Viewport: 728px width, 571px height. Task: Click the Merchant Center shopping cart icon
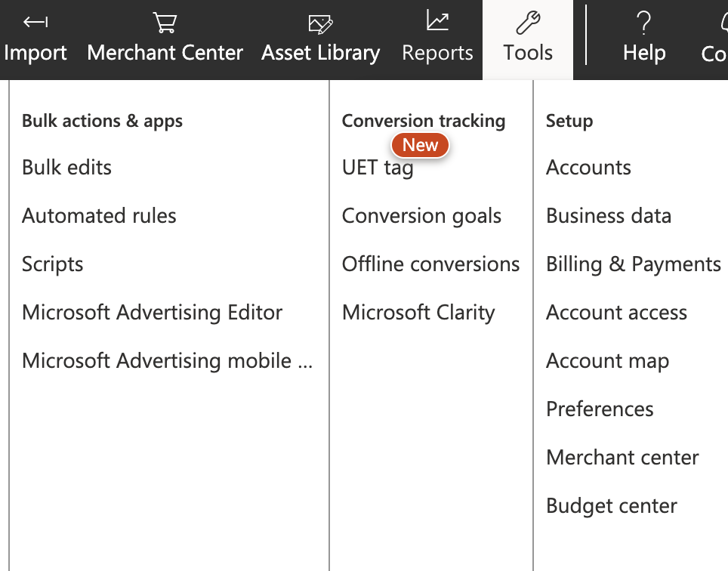click(165, 23)
